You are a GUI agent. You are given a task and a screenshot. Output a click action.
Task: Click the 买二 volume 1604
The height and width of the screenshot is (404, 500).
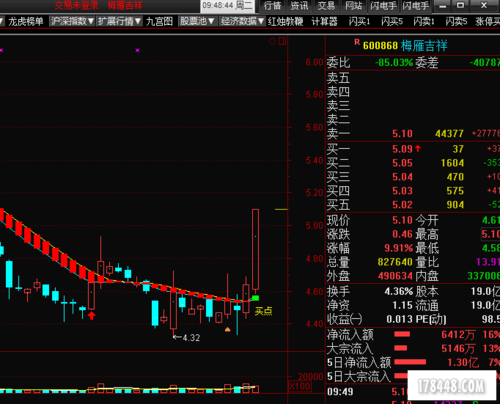point(452,163)
